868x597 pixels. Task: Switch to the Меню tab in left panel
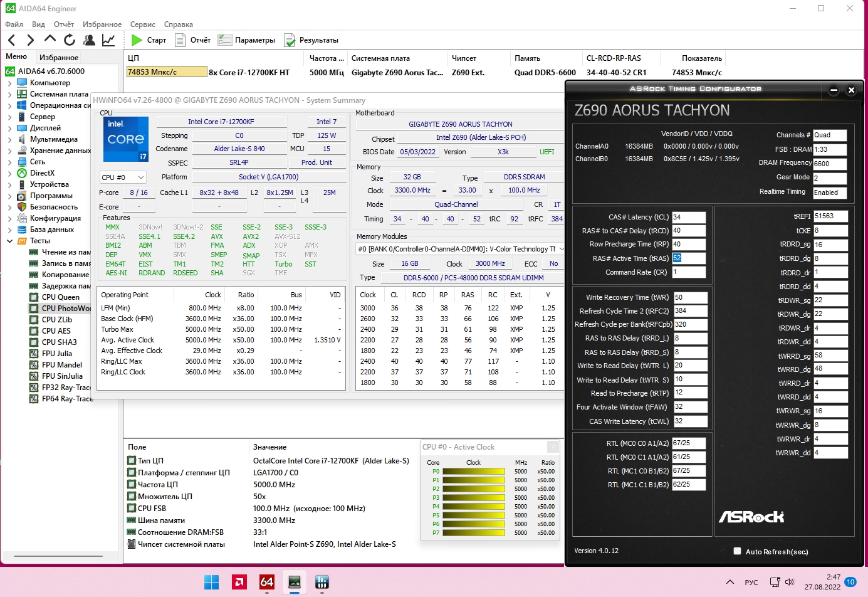(16, 56)
